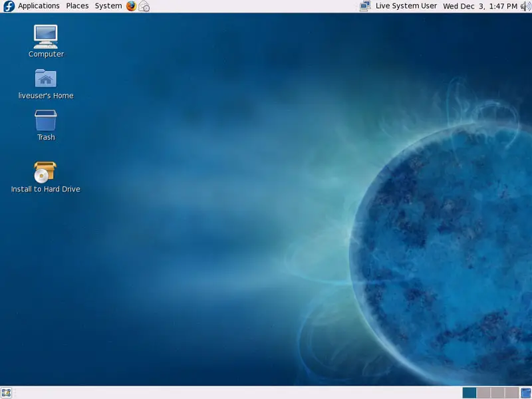532x399 pixels.
Task: Open the System menu
Action: click(108, 6)
